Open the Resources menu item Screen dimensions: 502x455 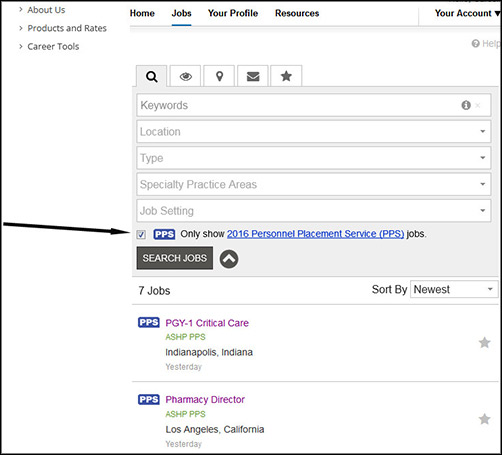[x=297, y=13]
